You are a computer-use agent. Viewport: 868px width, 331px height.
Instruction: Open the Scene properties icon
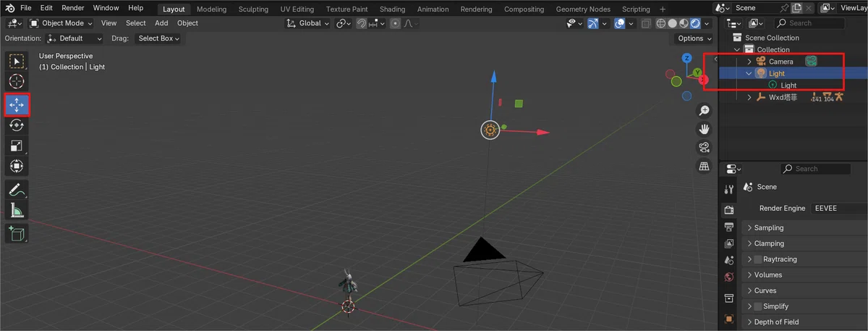pyautogui.click(x=729, y=260)
